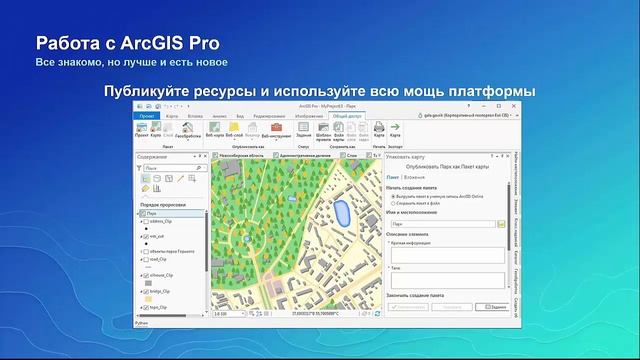Image resolution: width=640 pixels, height=360 pixels.
Task: Open the Геообработка package tool
Action: click(187, 127)
